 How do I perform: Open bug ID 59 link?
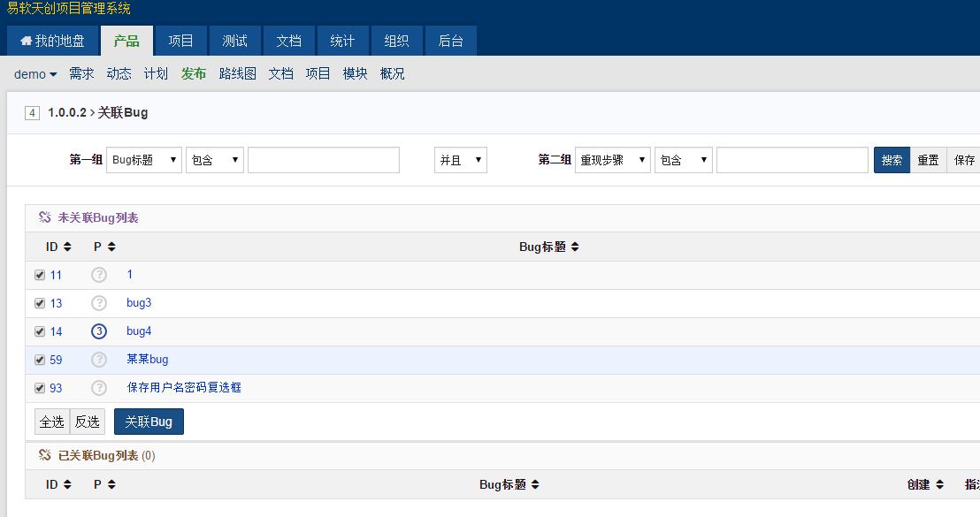[x=56, y=360]
